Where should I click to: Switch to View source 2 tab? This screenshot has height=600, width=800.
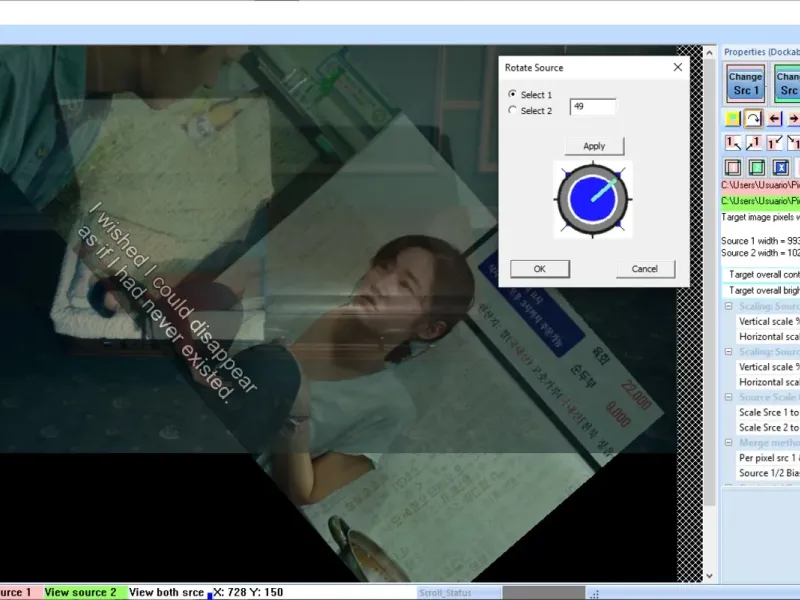click(x=81, y=592)
